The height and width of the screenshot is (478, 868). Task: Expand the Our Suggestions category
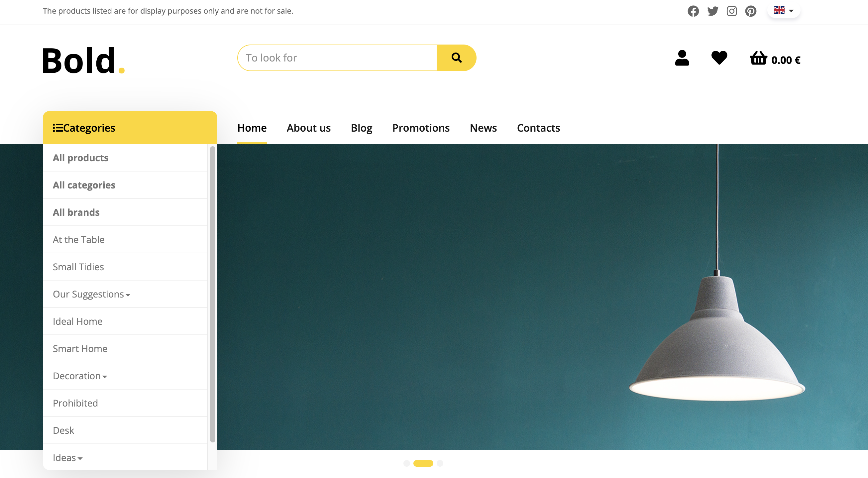click(91, 294)
